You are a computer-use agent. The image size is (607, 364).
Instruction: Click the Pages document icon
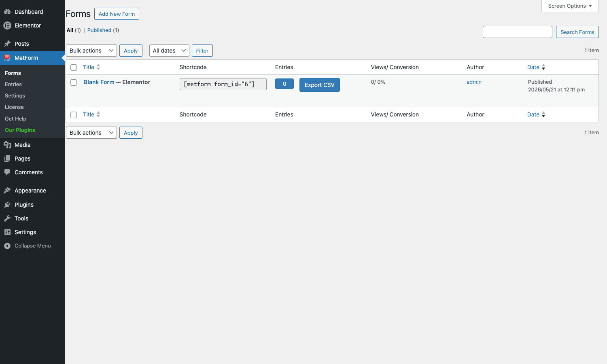[7, 159]
